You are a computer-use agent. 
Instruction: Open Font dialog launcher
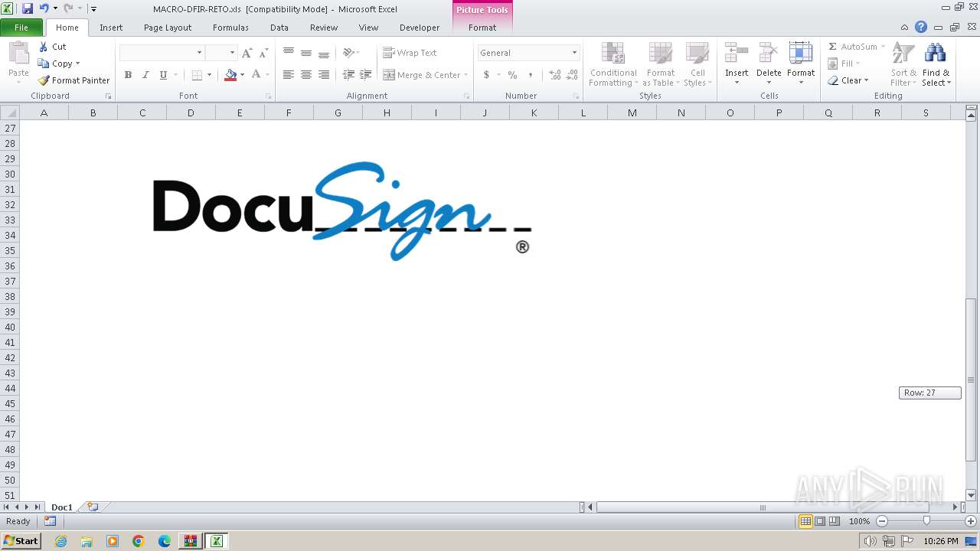(x=269, y=96)
